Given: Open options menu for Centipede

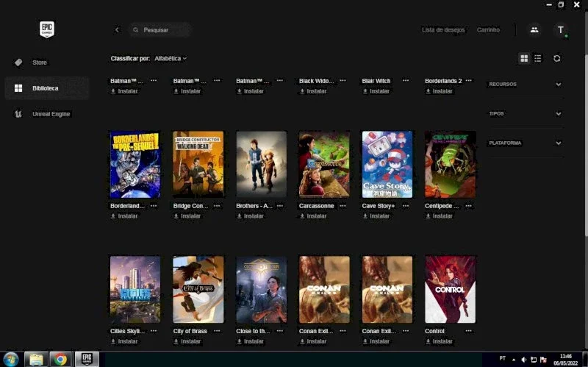Looking at the screenshot, I should point(468,206).
